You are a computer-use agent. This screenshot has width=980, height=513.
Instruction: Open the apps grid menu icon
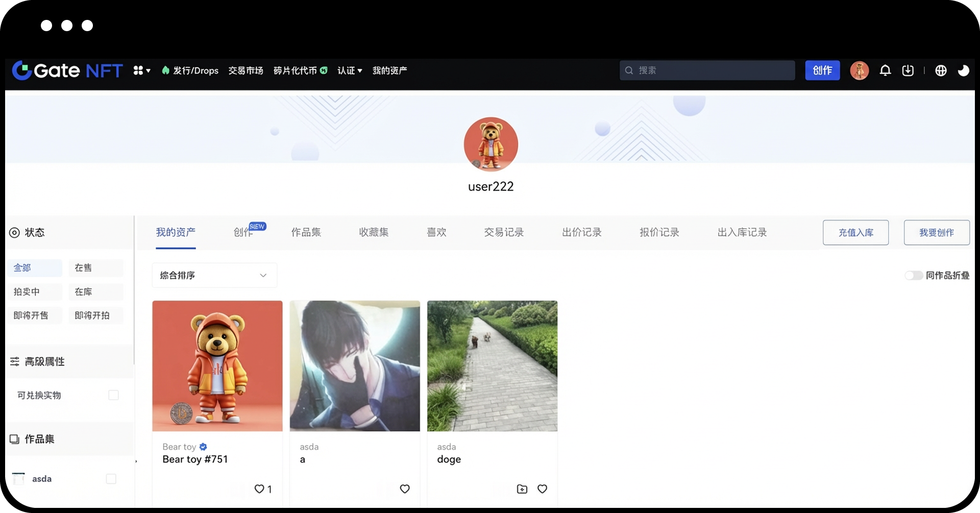tap(141, 70)
